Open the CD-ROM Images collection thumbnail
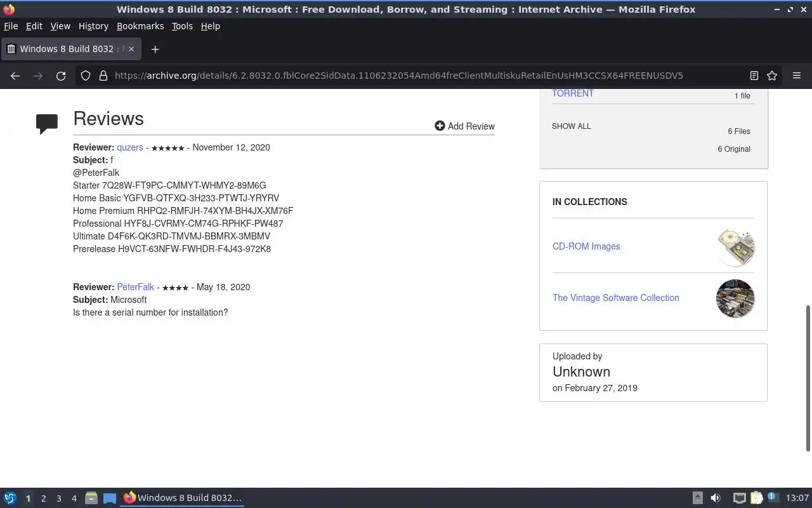 tap(735, 247)
